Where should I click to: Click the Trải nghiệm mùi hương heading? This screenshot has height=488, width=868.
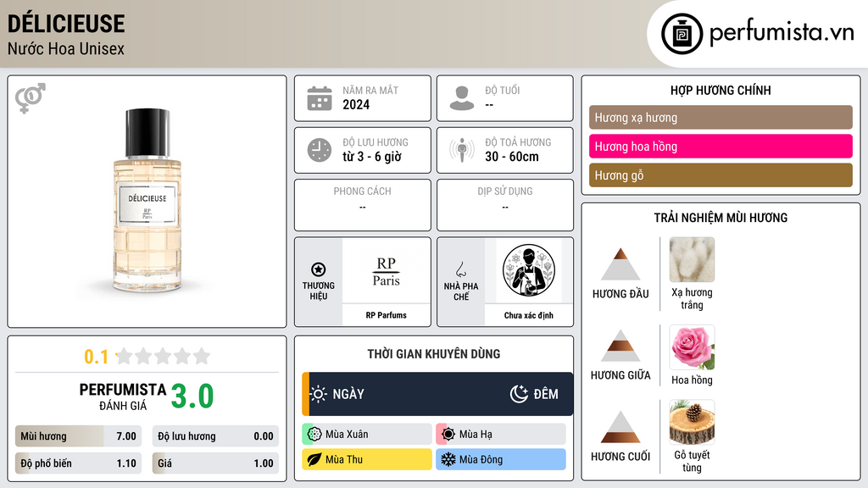[721, 218]
